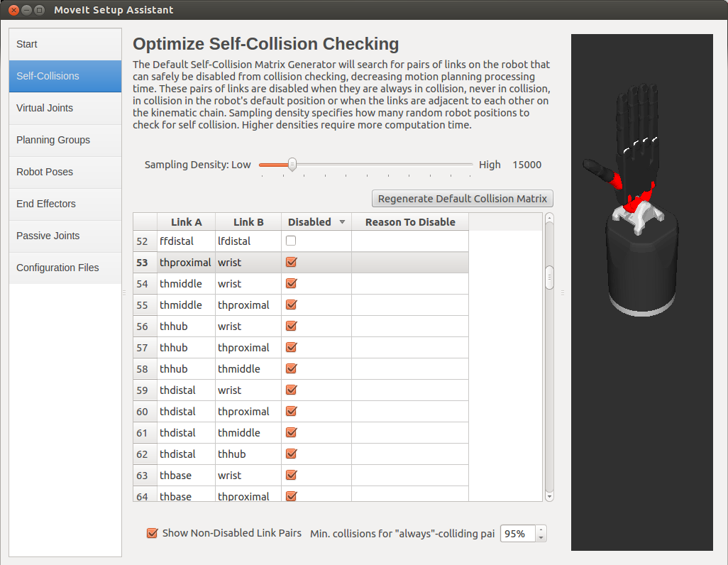Open the Start page in sidebar
Viewport: 728px width, 565px height.
coord(65,44)
